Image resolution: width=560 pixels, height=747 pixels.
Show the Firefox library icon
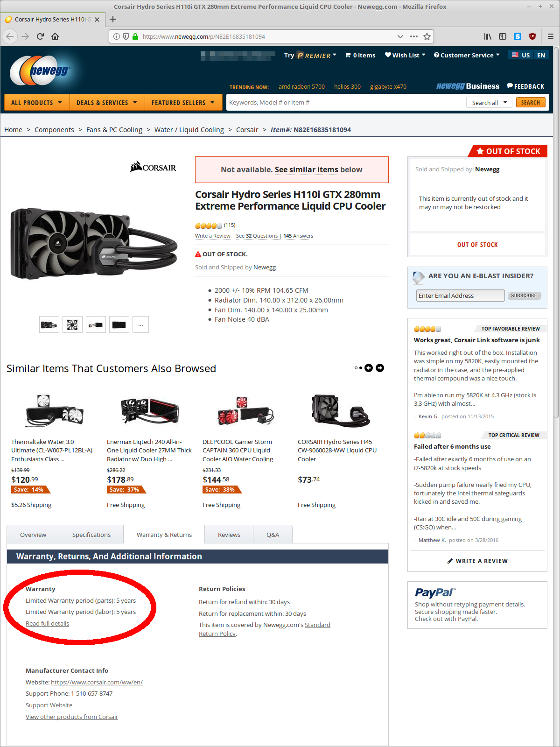pos(488,36)
